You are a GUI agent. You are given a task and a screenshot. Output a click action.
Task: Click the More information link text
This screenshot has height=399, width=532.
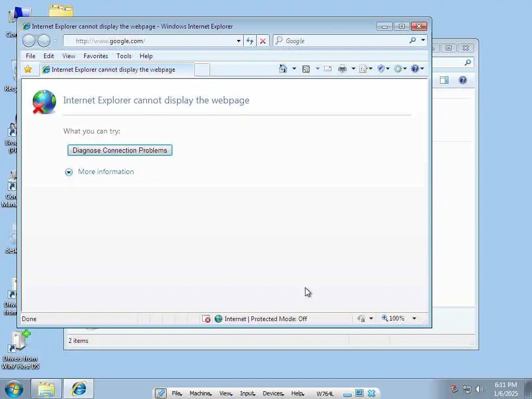point(106,171)
